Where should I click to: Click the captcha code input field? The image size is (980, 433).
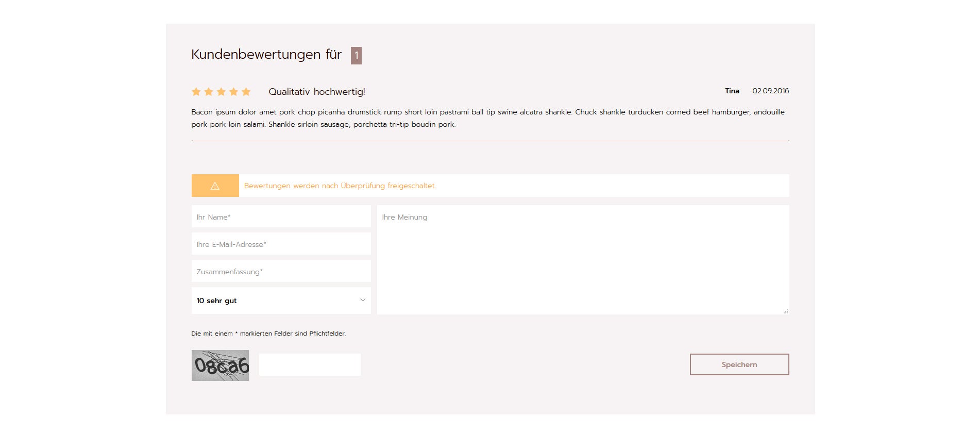click(310, 364)
